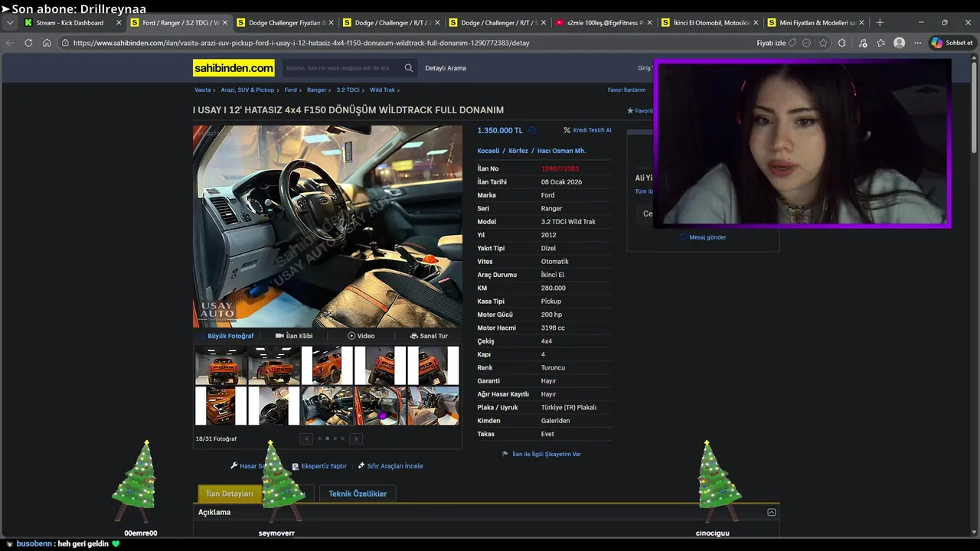The width and height of the screenshot is (980, 551).
Task: Open İlan Klibi clip
Action: click(x=294, y=336)
